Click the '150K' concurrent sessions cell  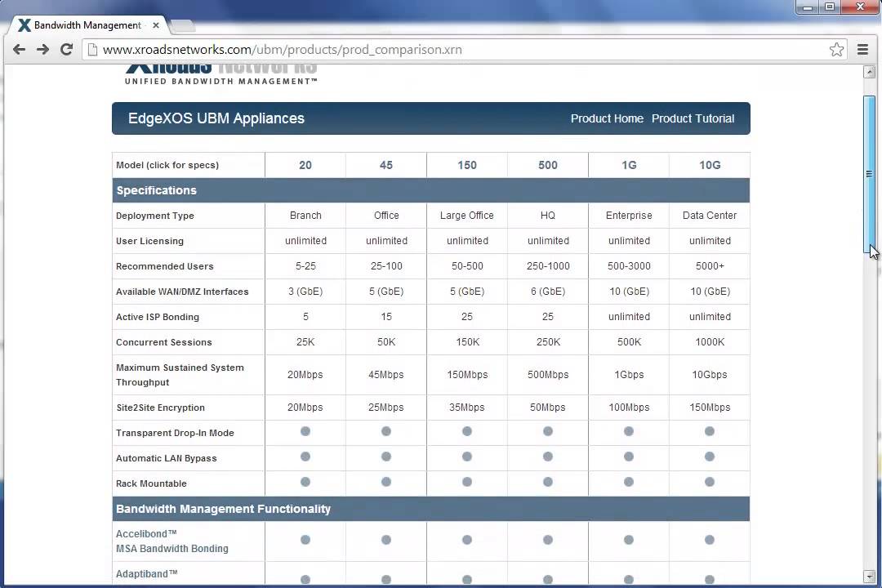[x=467, y=342]
